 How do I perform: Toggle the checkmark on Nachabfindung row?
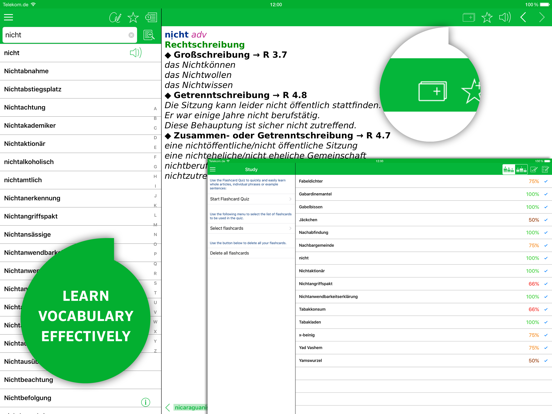point(546,232)
